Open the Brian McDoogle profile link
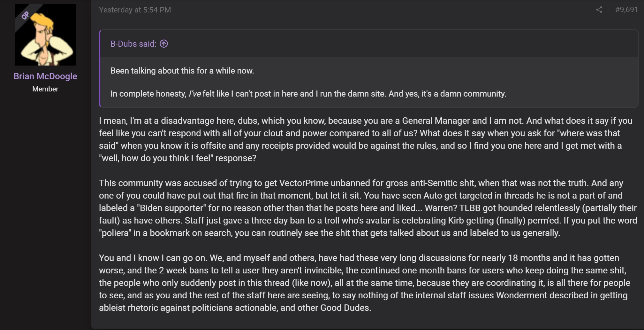The height and width of the screenshot is (330, 644). pyautogui.click(x=45, y=76)
